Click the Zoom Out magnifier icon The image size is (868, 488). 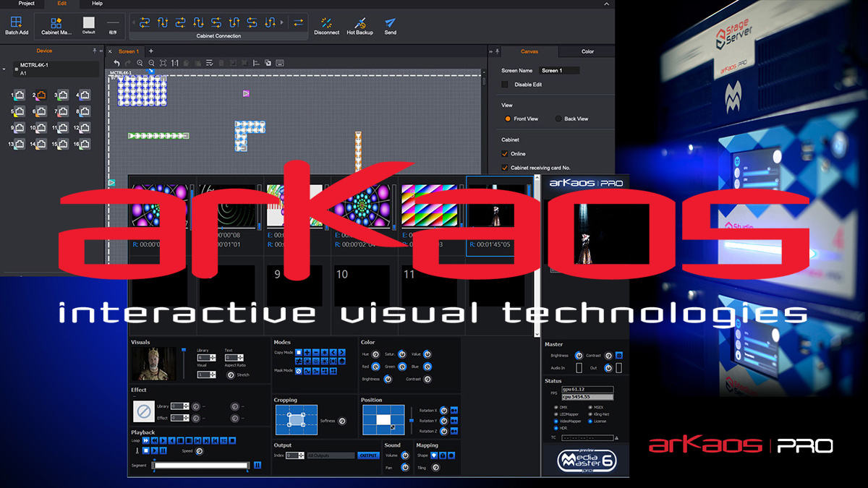pos(151,63)
